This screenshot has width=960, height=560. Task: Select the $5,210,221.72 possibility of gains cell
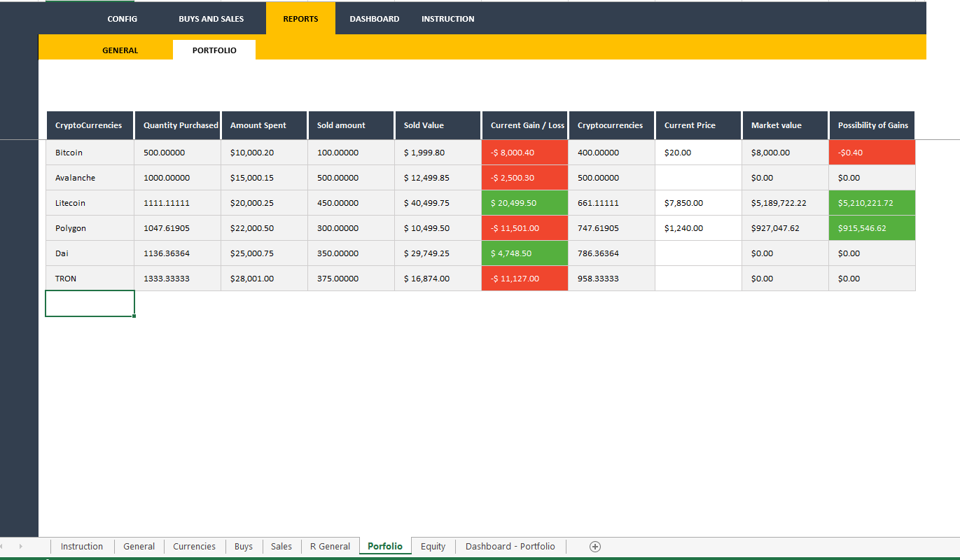tap(872, 203)
